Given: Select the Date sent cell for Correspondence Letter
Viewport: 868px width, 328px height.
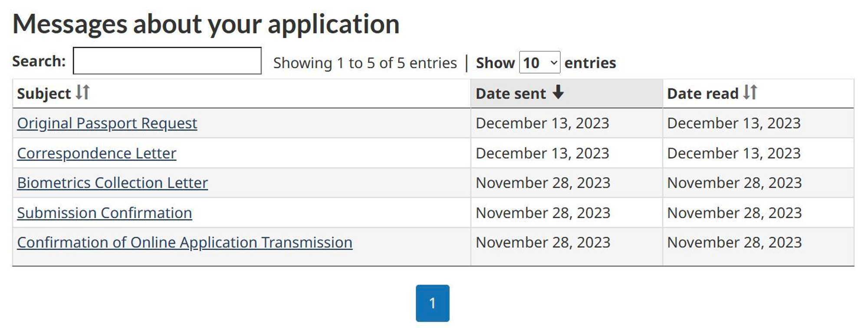Looking at the screenshot, I should click(542, 153).
